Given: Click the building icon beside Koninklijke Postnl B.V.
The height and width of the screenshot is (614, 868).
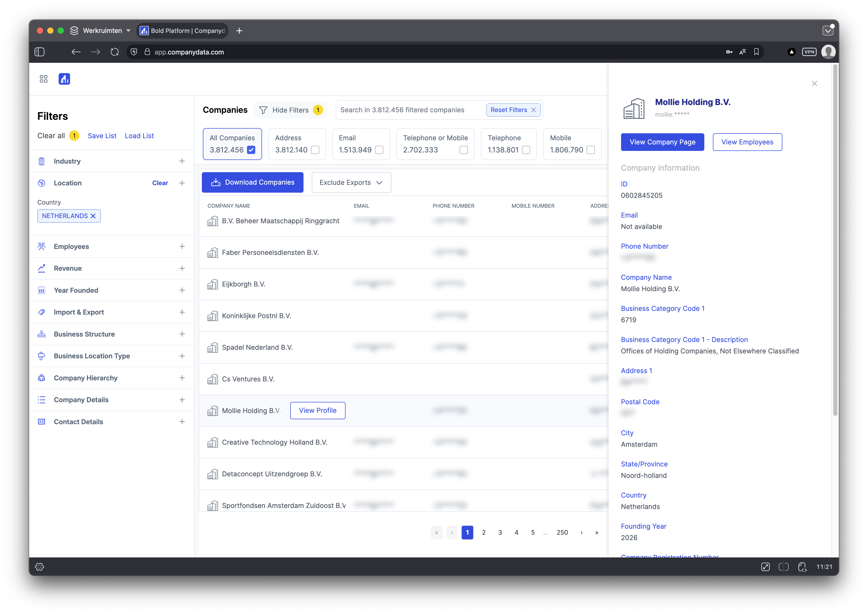Looking at the screenshot, I should pyautogui.click(x=212, y=316).
